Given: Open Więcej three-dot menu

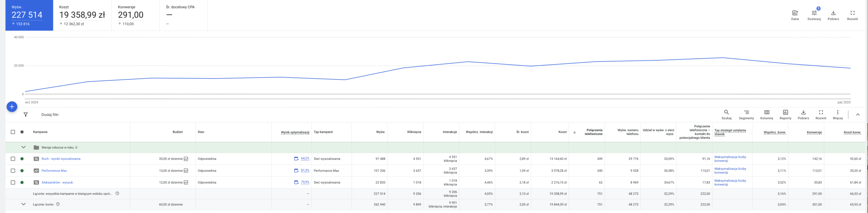Looking at the screenshot, I should click(x=837, y=114).
